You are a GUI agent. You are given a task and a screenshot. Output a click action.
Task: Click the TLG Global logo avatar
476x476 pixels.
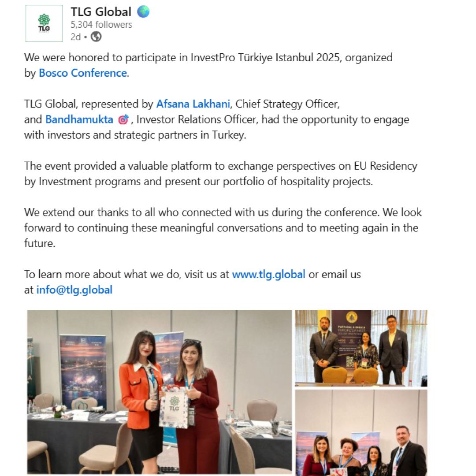44,23
